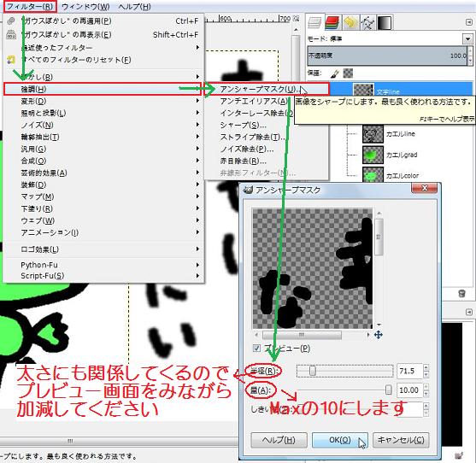
Task: Switch to the Undo history tab
Action: pyautogui.click(x=350, y=23)
